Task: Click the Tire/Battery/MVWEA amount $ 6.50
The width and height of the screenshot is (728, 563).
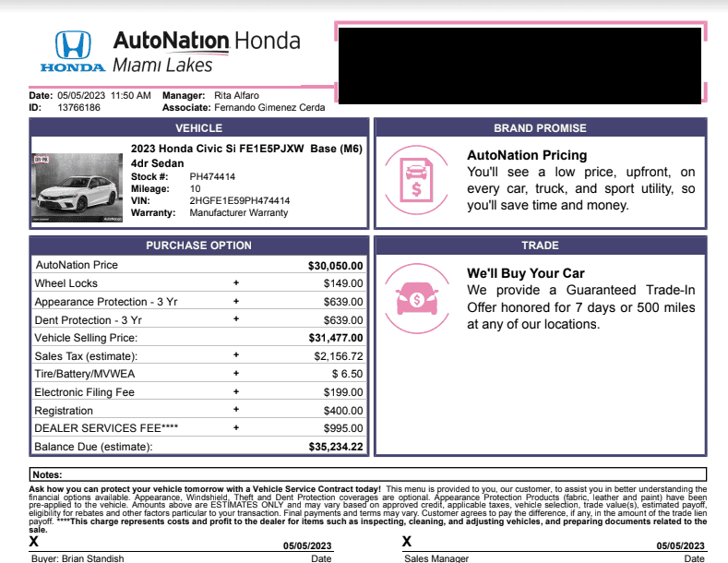Action: (x=347, y=374)
